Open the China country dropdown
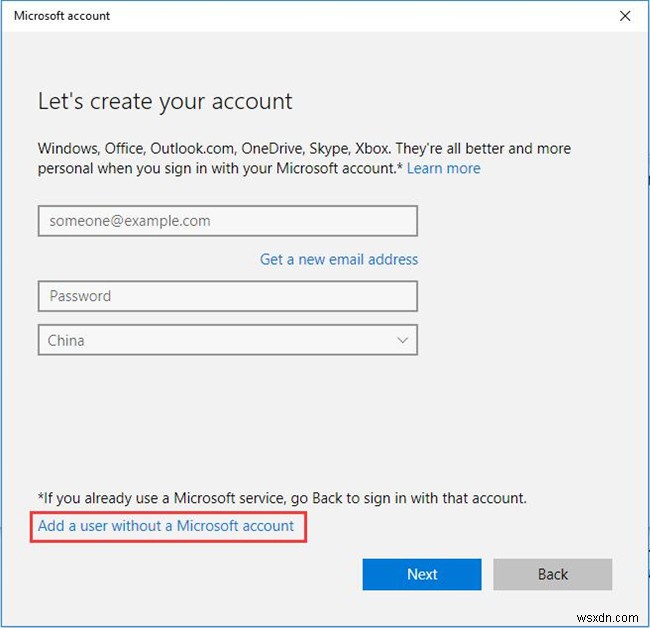This screenshot has width=650, height=628. point(227,340)
